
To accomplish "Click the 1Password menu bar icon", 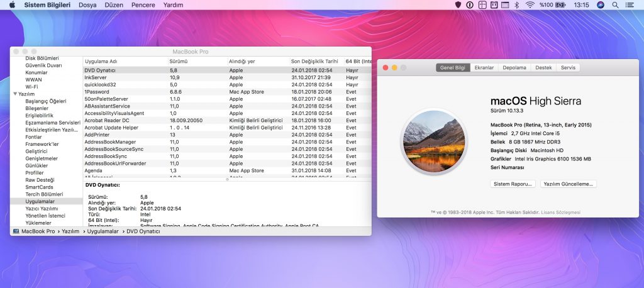I will pos(470,5).
